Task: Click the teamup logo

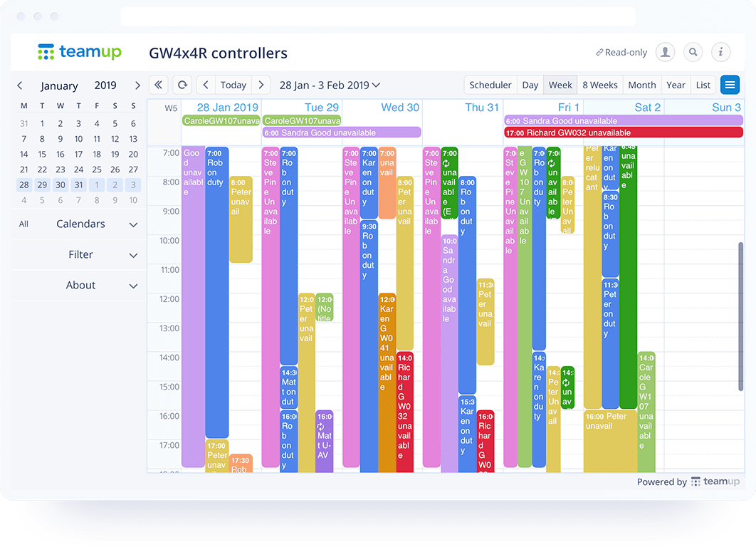Action: [78, 51]
